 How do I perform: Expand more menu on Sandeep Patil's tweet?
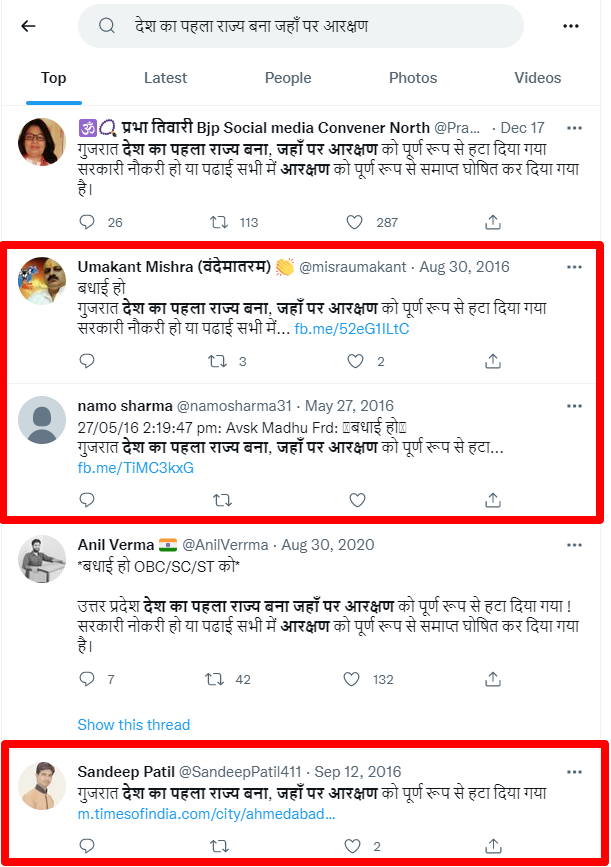pos(574,772)
